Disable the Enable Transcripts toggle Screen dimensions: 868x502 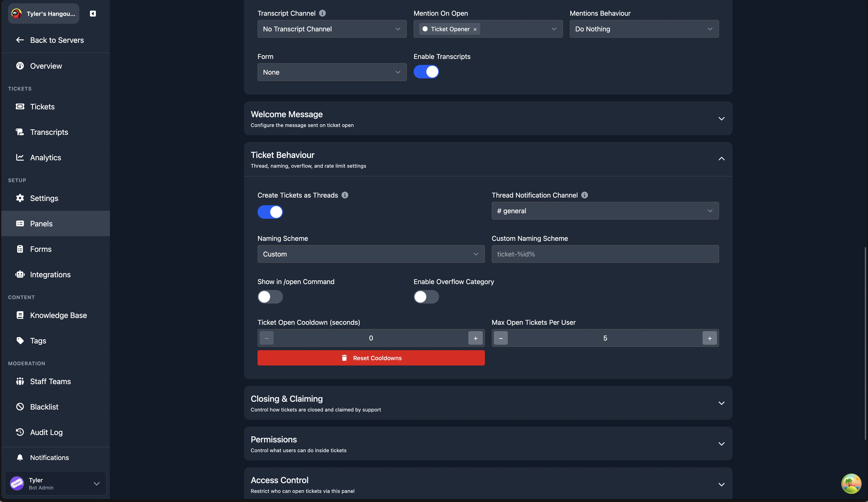tap(426, 72)
